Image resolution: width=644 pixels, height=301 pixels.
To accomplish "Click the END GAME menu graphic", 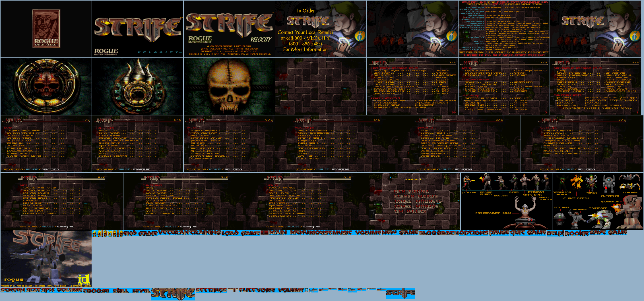I will pos(141,233).
